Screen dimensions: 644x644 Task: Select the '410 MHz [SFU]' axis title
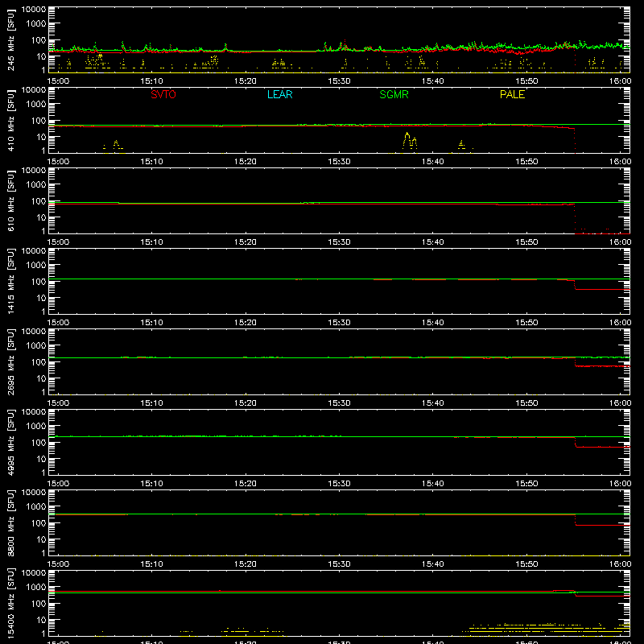[x=10, y=120]
